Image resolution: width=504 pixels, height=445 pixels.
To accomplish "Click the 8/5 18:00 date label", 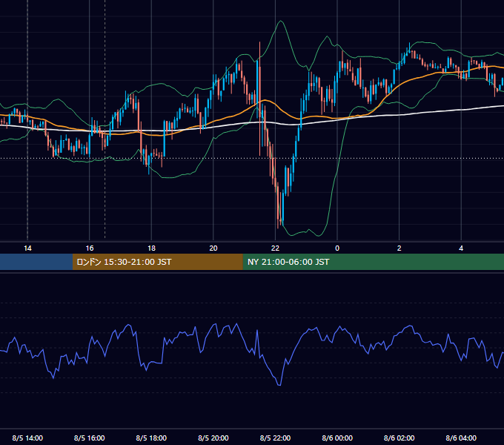I will pos(151,438).
